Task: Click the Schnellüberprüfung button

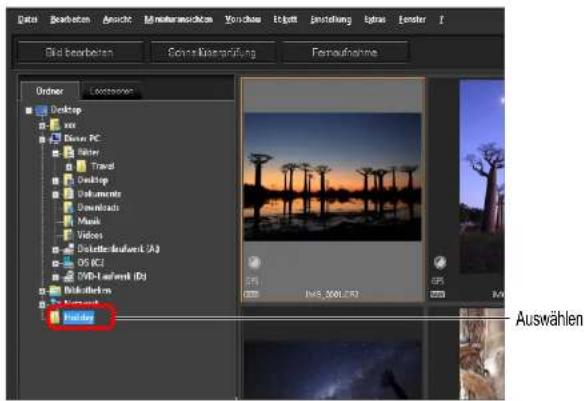Action: (x=212, y=52)
